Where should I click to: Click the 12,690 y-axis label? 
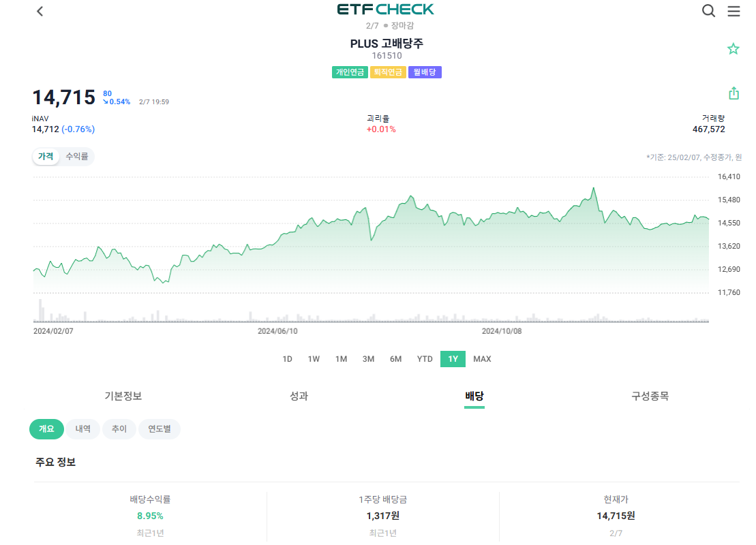729,269
